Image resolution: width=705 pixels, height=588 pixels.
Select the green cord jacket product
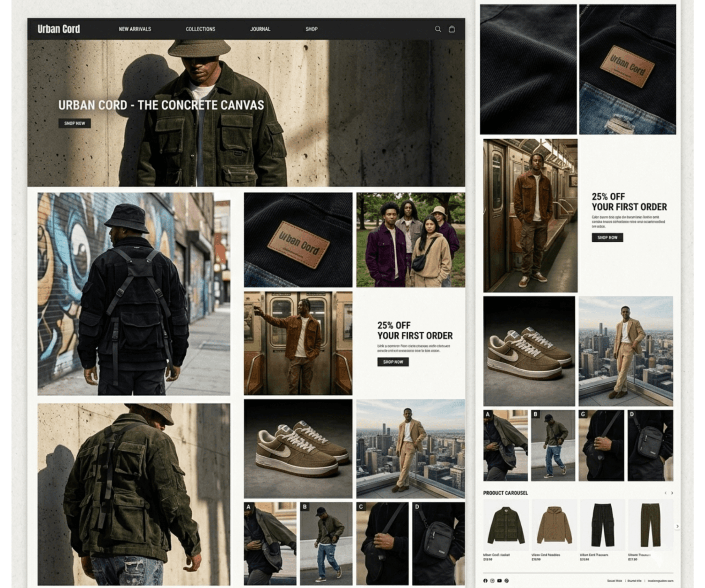pyautogui.click(x=506, y=525)
